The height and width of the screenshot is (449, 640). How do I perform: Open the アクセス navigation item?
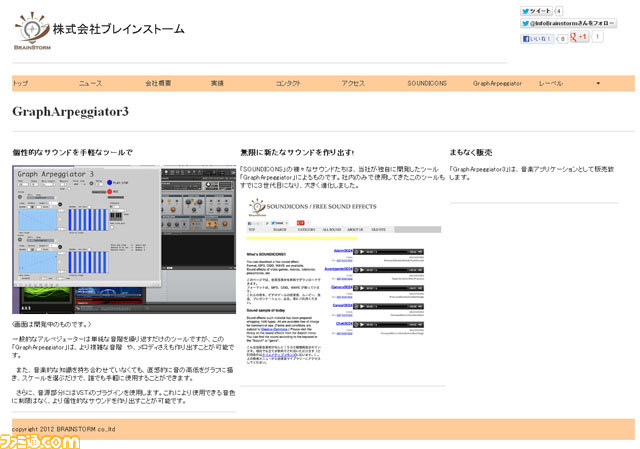[353, 83]
